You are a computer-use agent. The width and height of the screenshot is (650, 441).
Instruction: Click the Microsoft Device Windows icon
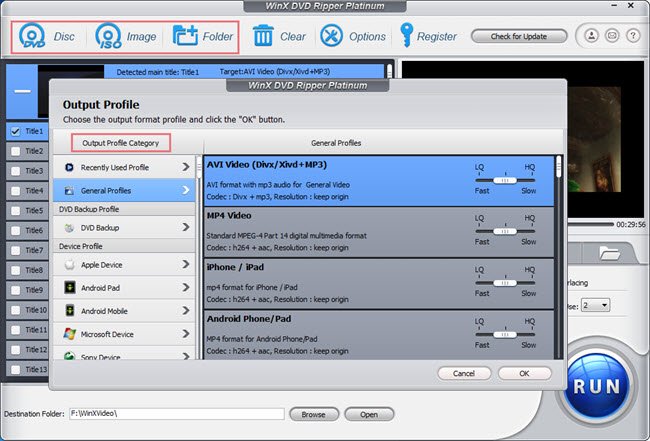tap(70, 334)
